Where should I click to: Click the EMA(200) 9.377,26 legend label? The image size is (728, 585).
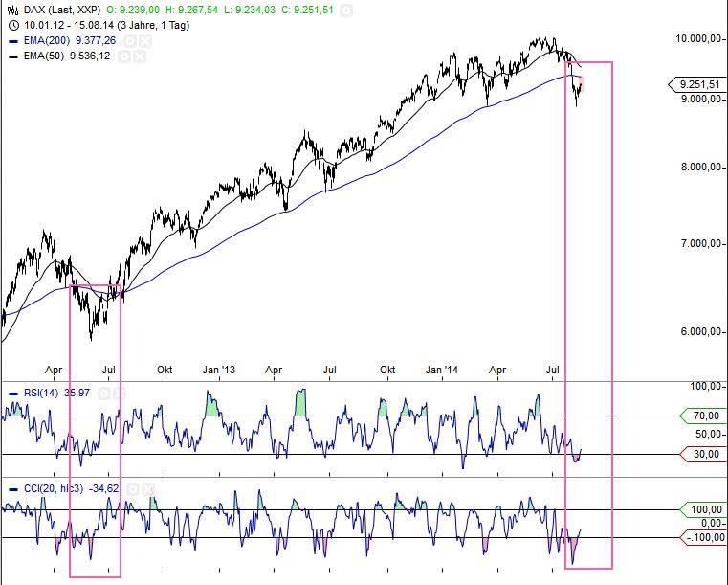70,41
